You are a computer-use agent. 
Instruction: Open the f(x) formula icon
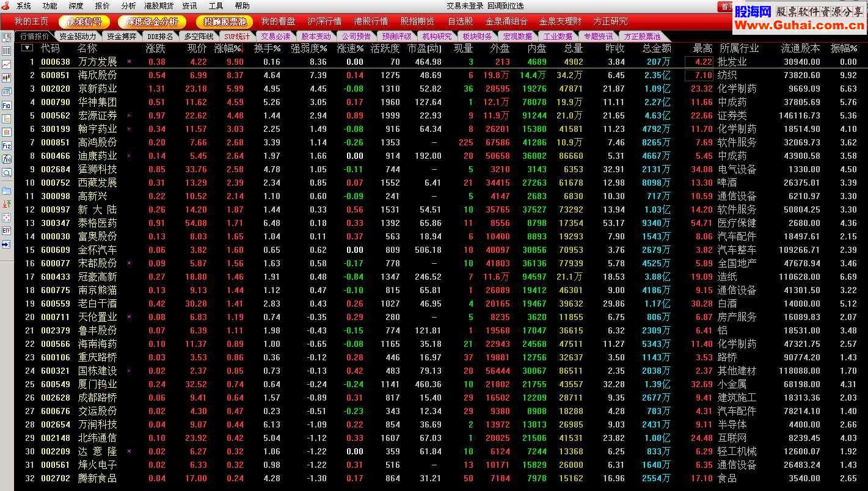[7, 159]
